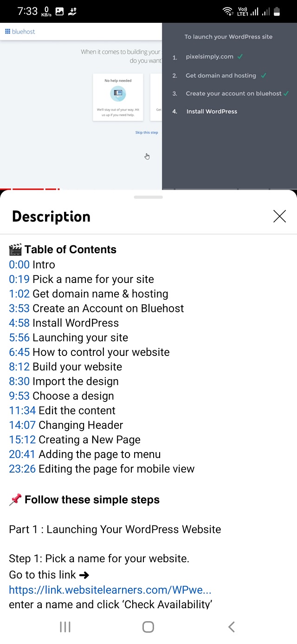The height and width of the screenshot is (644, 297).
Task: Open the recent apps navigation icon
Action: pos(65,627)
